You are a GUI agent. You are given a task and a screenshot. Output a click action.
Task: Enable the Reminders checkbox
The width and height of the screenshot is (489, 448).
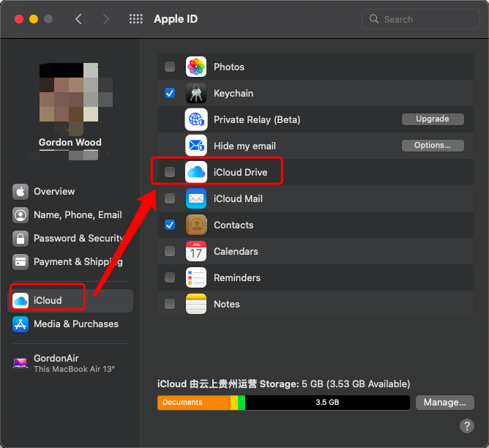coord(170,277)
